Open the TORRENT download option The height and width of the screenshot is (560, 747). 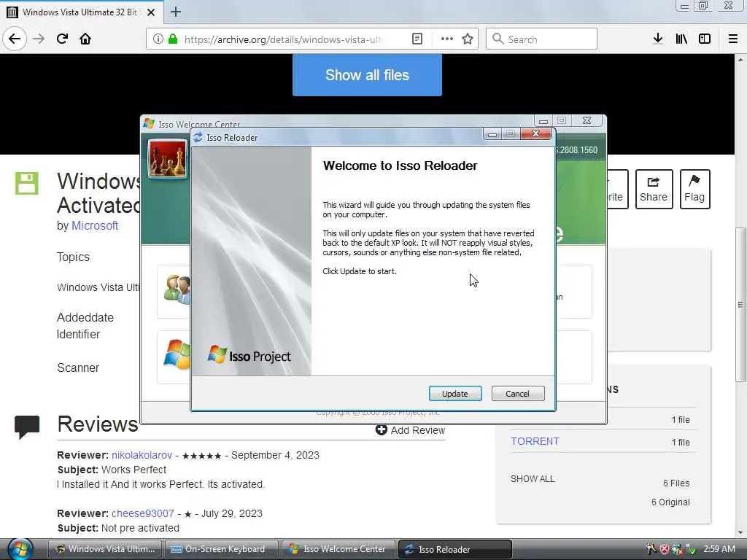click(535, 441)
